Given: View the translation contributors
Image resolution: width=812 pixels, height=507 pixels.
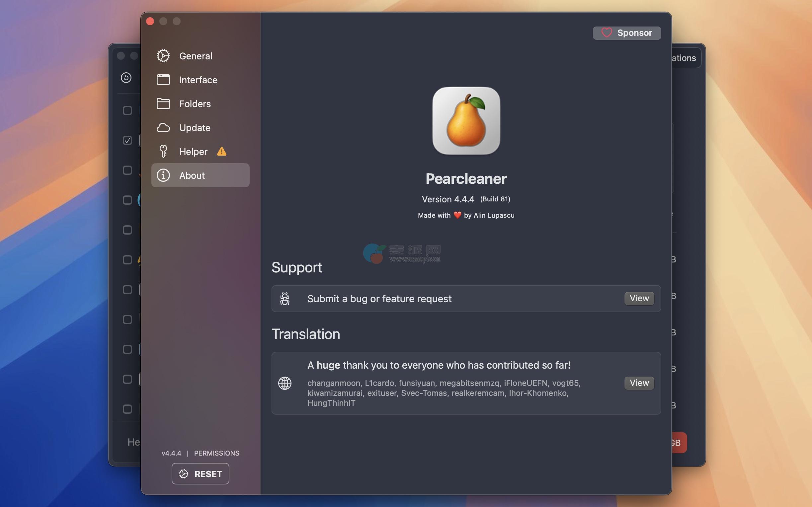Looking at the screenshot, I should coord(639,383).
